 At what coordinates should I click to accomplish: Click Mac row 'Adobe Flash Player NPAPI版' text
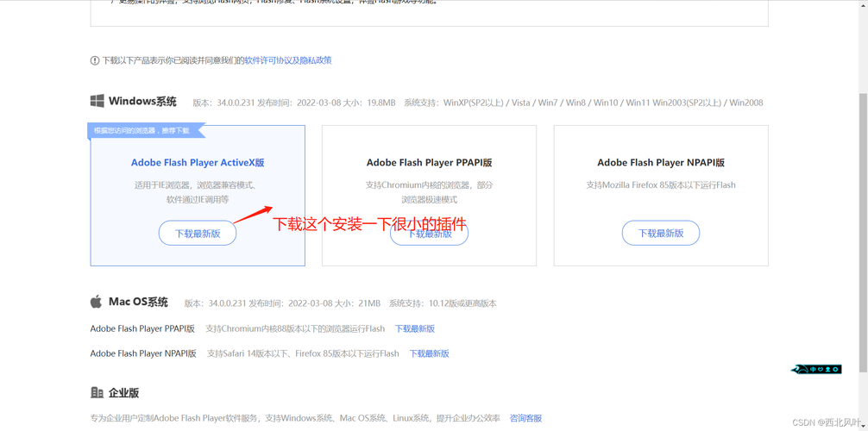click(143, 353)
